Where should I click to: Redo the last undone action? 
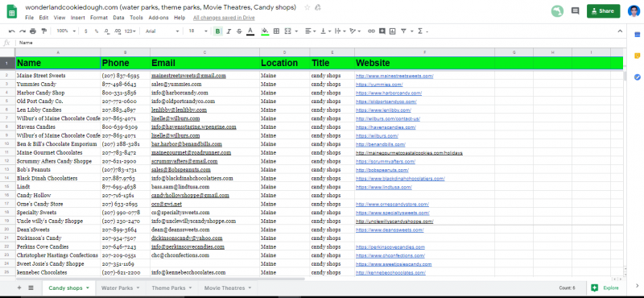[23, 31]
